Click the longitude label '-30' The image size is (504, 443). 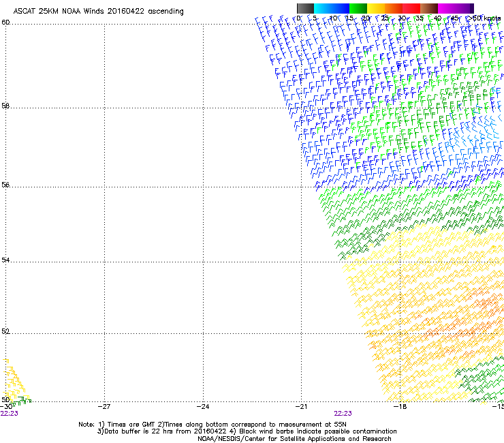pos(6,406)
